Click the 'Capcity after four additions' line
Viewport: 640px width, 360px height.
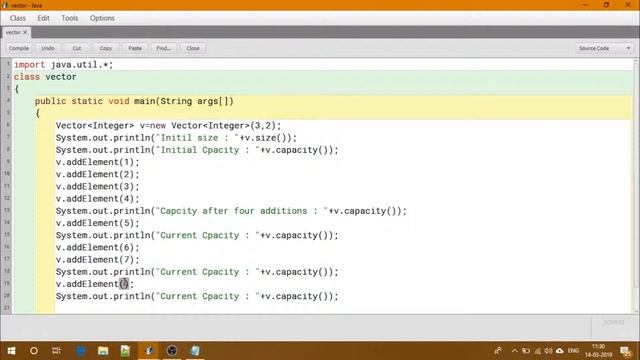pyautogui.click(x=231, y=211)
